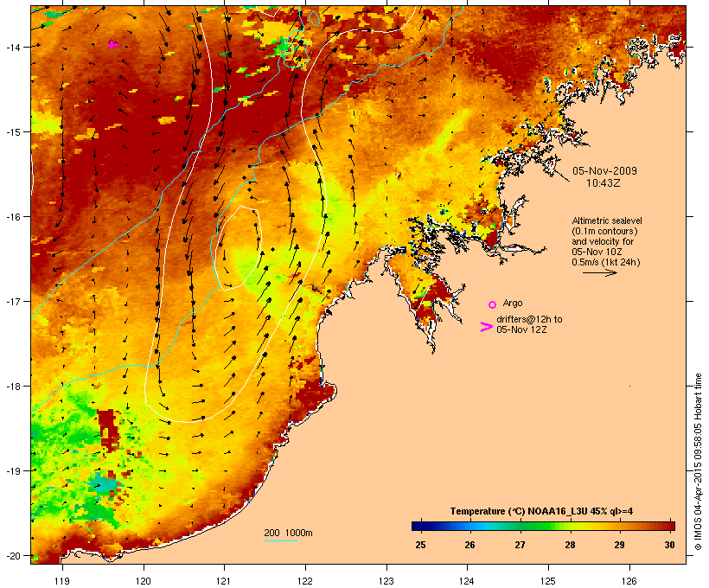Click the '125' longitude axis label

(548, 581)
